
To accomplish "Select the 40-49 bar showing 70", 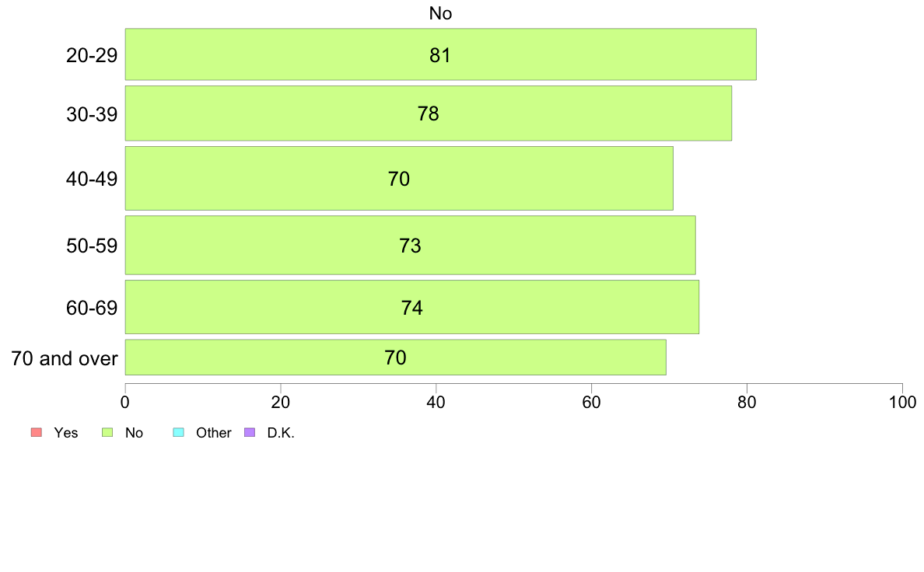I will point(399,178).
